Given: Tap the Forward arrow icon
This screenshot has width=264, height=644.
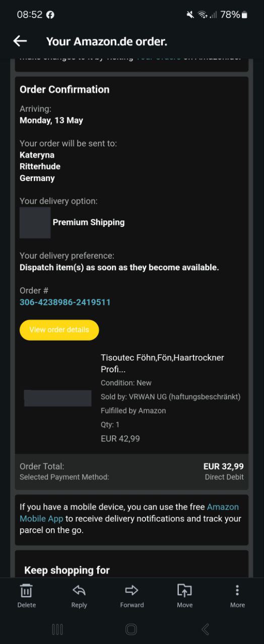Looking at the screenshot, I should [x=132, y=590].
